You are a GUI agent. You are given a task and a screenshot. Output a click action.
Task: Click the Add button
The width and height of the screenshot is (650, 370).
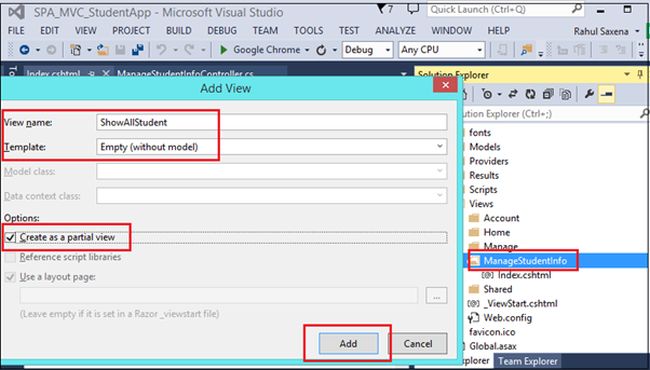(x=348, y=343)
